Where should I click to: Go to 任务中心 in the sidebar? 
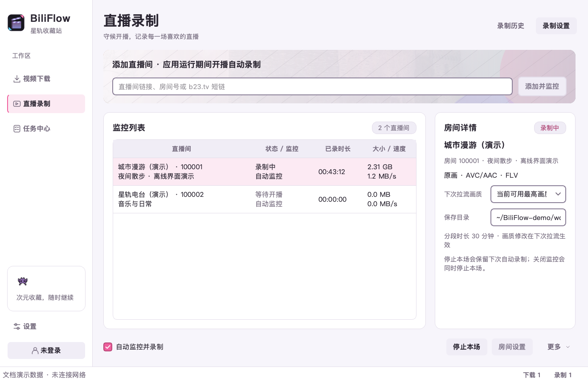coord(46,129)
